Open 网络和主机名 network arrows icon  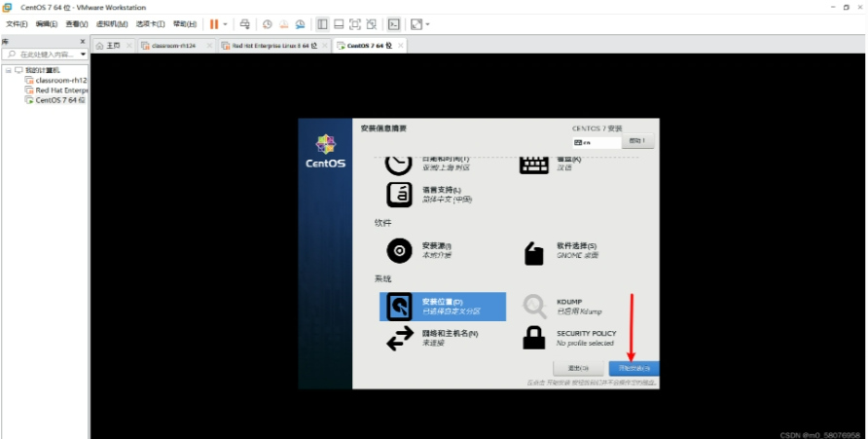pyautogui.click(x=400, y=338)
